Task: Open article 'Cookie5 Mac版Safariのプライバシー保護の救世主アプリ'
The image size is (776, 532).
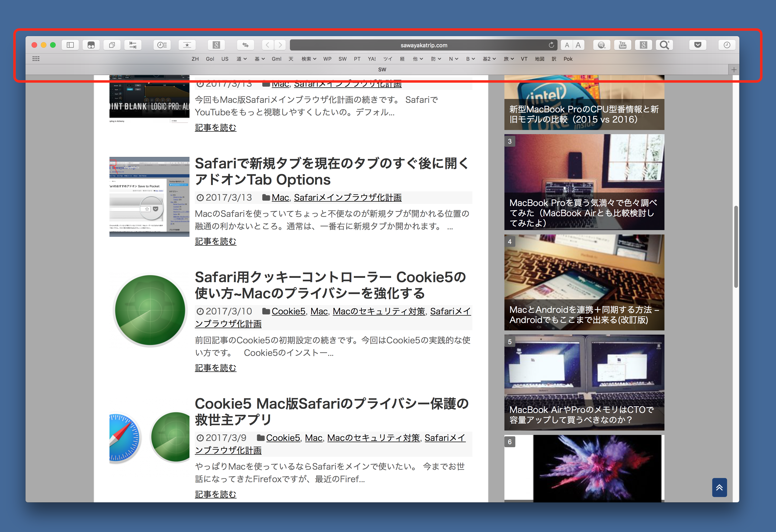Action: coord(332,412)
